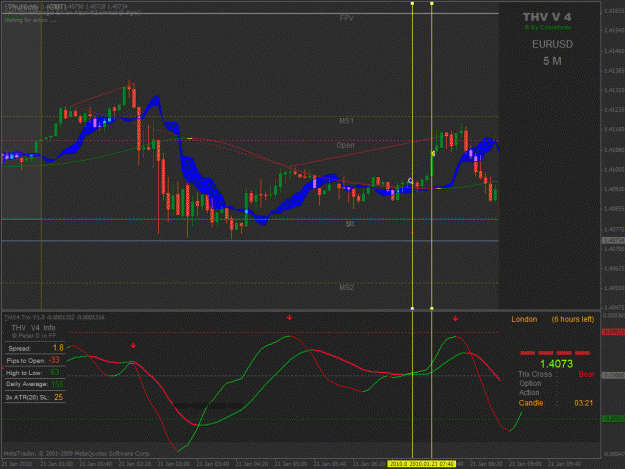Click the 3x ATR(20) SL value 25
625x469 pixels.
[59, 397]
